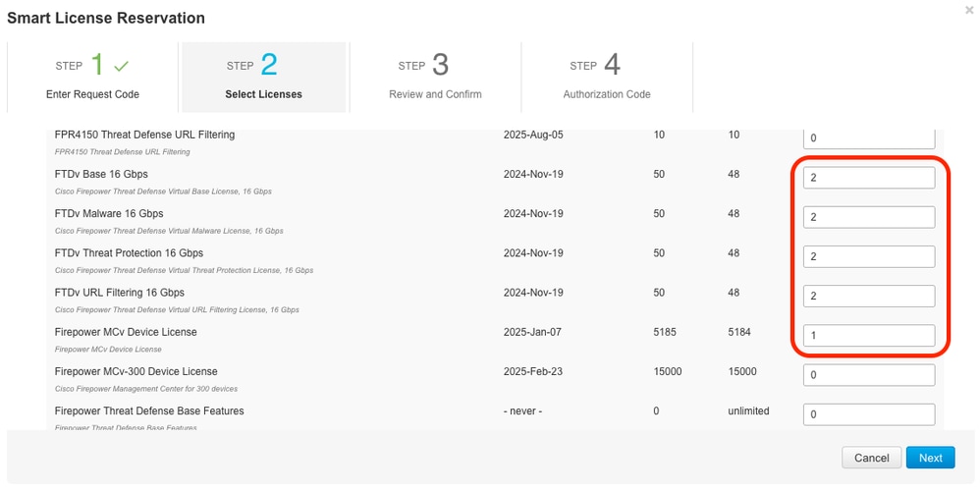Click purchased count 5185
Image resolution: width=980 pixels, height=491 pixels.
[665, 332]
